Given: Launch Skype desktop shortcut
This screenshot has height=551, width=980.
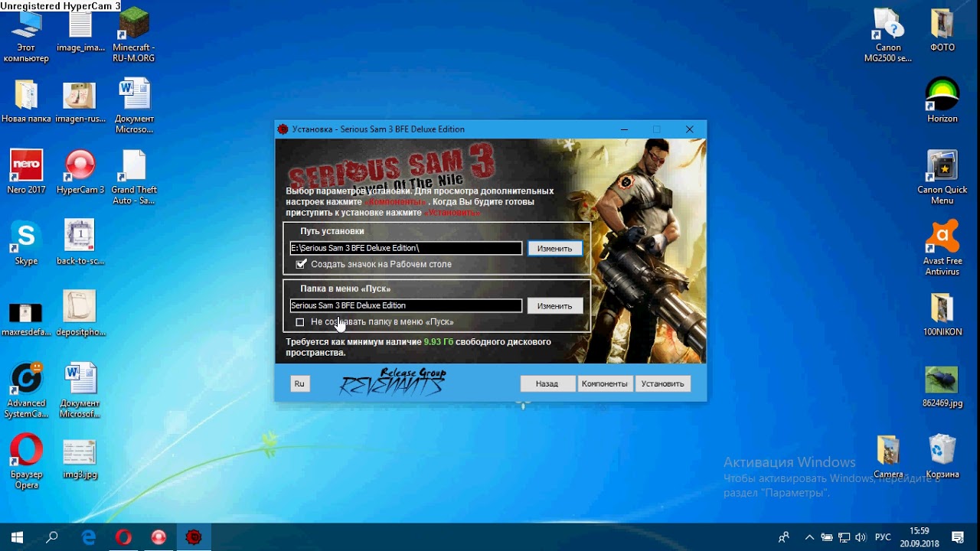Looking at the screenshot, I should click(26, 243).
